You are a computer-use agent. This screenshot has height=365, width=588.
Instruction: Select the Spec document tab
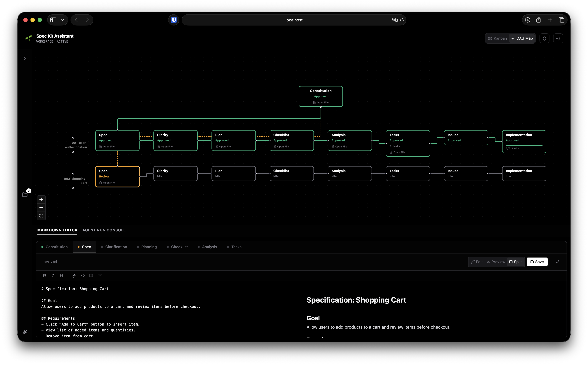point(84,247)
